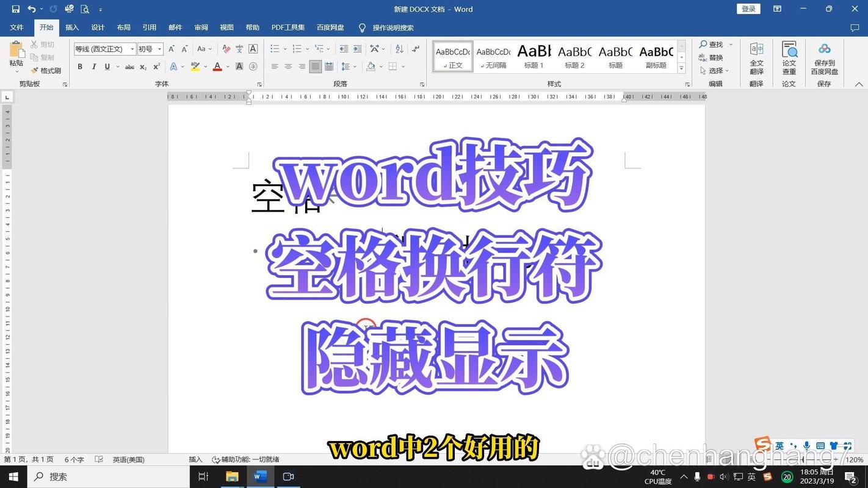Toggle Center text alignment

288,66
